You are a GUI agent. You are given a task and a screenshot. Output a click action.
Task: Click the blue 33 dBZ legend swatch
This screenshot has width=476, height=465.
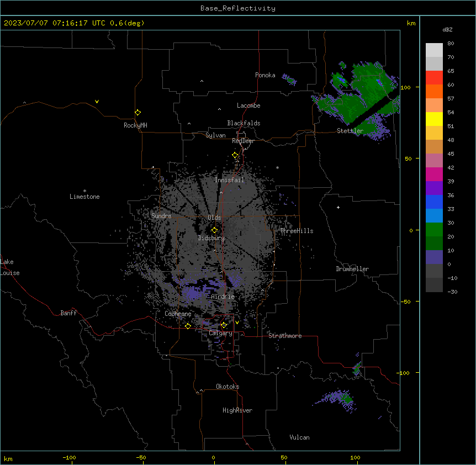click(434, 202)
